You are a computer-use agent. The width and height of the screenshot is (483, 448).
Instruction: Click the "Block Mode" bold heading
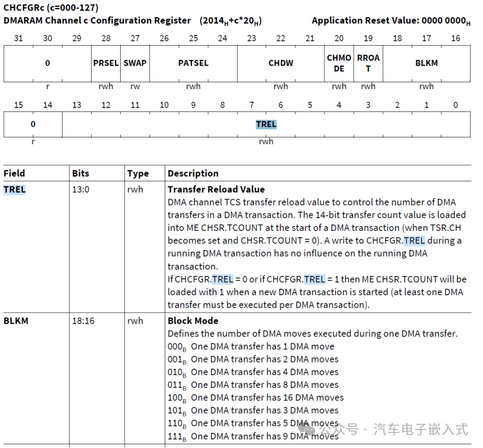193,321
